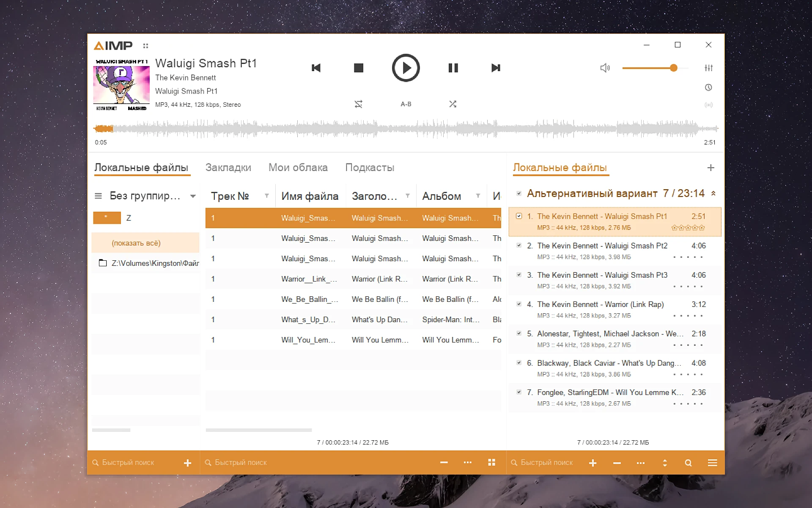Toggle the repeat mode icon
This screenshot has height=508, width=812.
coord(358,104)
